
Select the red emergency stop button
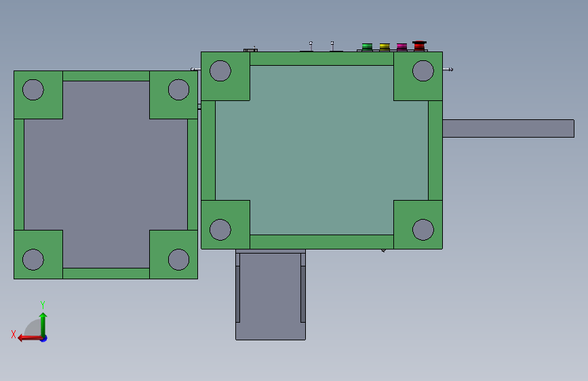(x=419, y=45)
